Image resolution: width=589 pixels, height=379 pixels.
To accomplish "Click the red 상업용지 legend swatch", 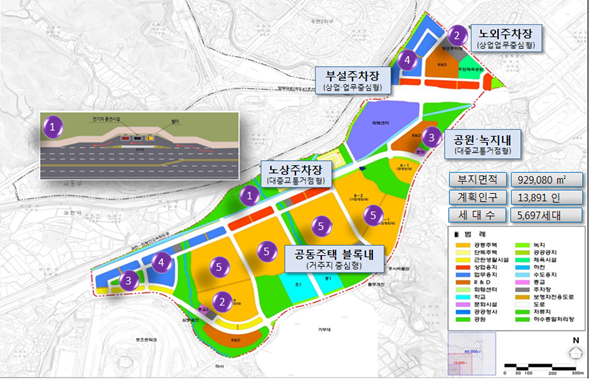I will pyautogui.click(x=462, y=267).
